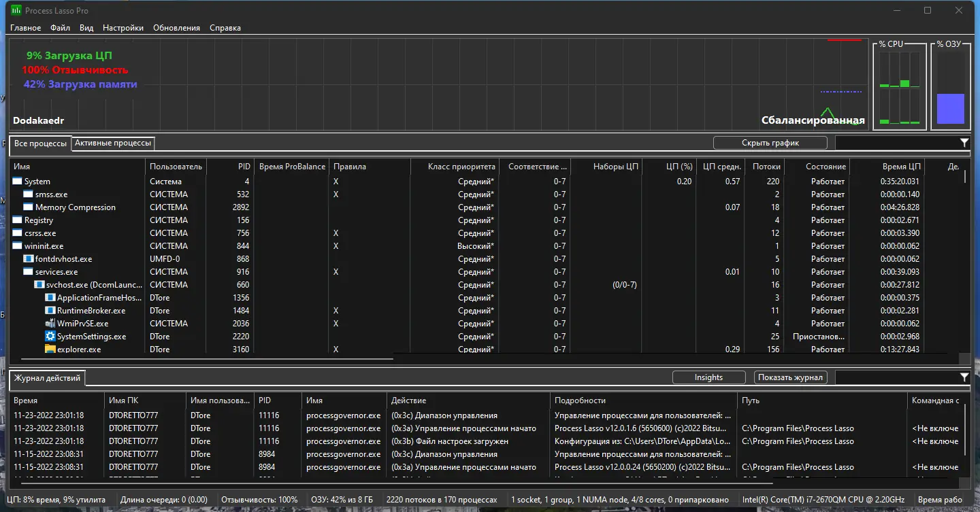Click the Высокий* priority cell of wininit.exe
The image size is (980, 512).
[476, 246]
